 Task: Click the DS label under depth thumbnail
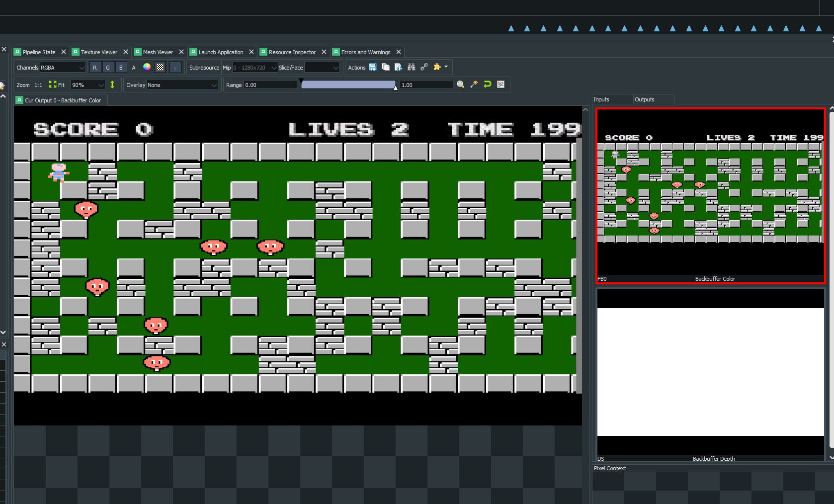tap(601, 459)
